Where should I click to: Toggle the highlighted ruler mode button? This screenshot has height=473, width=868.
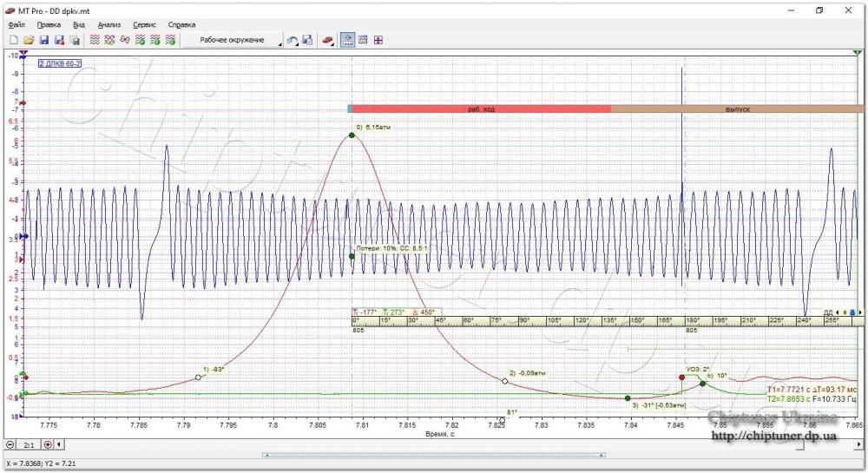348,40
